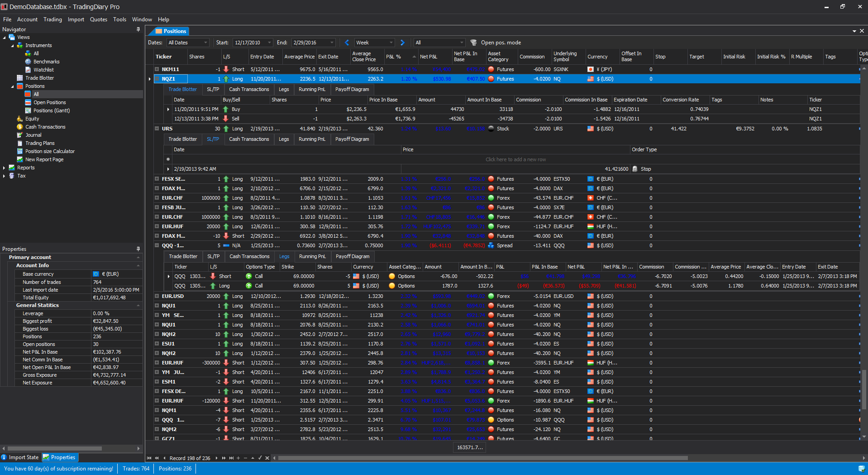Collapse the QQQ spread position row
Screen dimensions: 868x475
tap(157, 245)
